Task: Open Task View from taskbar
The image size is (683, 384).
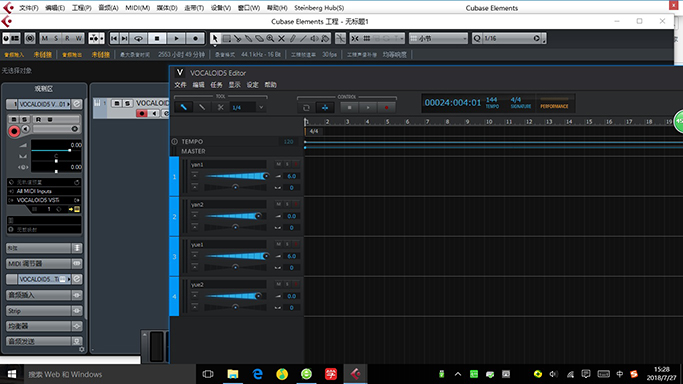Action: click(x=208, y=374)
